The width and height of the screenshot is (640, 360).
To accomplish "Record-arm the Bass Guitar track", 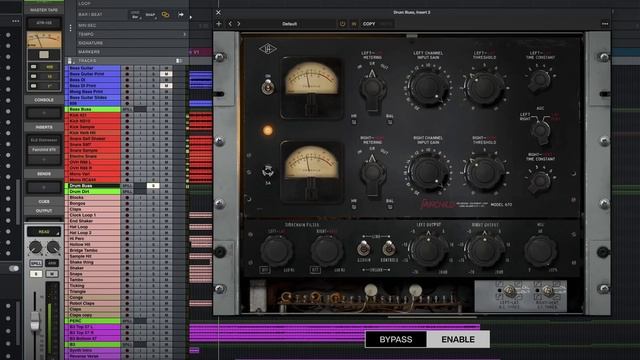I will pyautogui.click(x=127, y=68).
